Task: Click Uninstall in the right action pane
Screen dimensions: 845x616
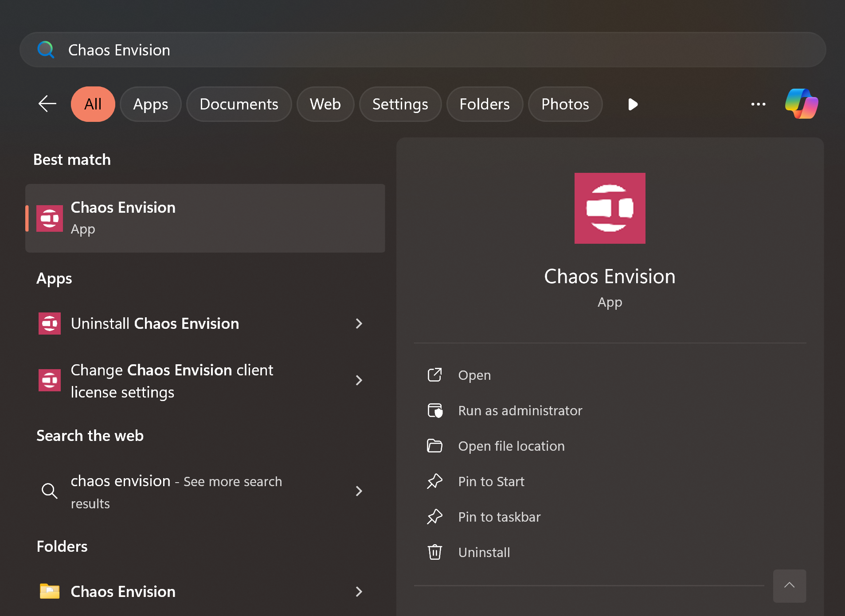Action: coord(484,553)
